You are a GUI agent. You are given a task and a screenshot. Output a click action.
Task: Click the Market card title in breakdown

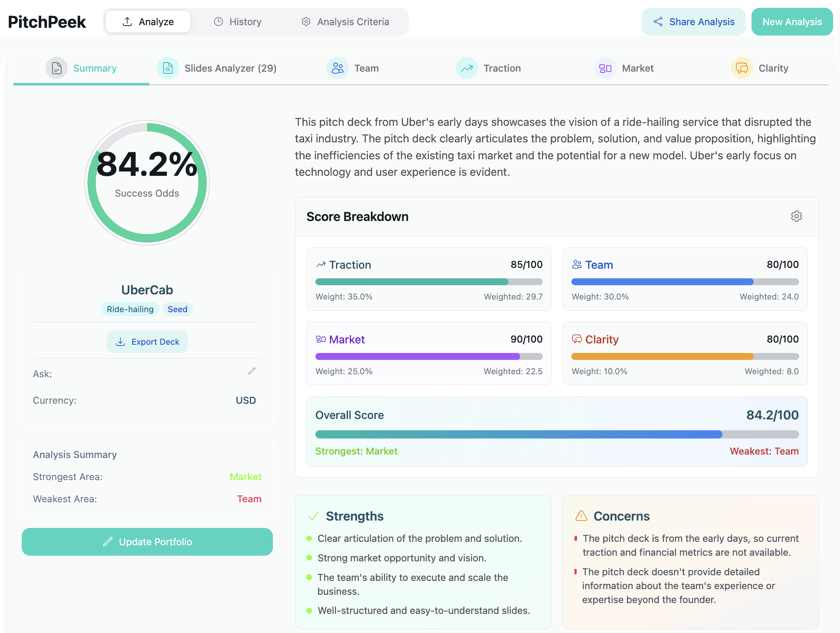pyautogui.click(x=347, y=340)
